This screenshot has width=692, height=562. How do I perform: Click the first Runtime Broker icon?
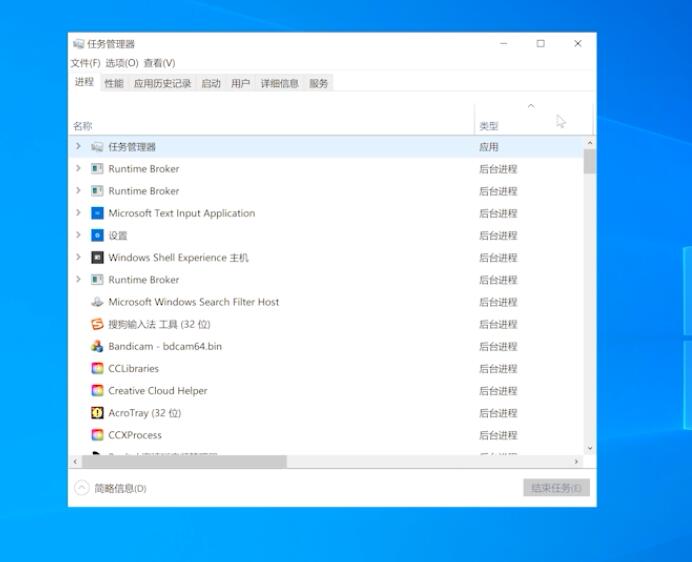coord(97,169)
